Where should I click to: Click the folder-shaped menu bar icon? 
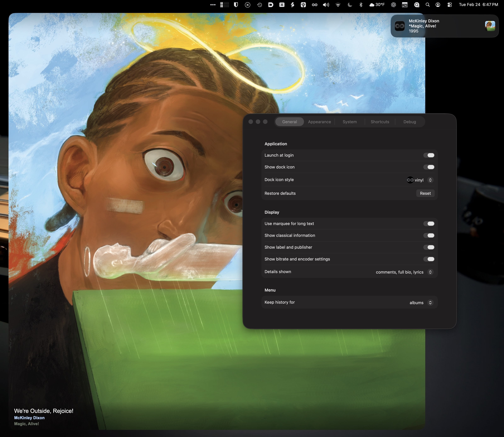click(271, 5)
